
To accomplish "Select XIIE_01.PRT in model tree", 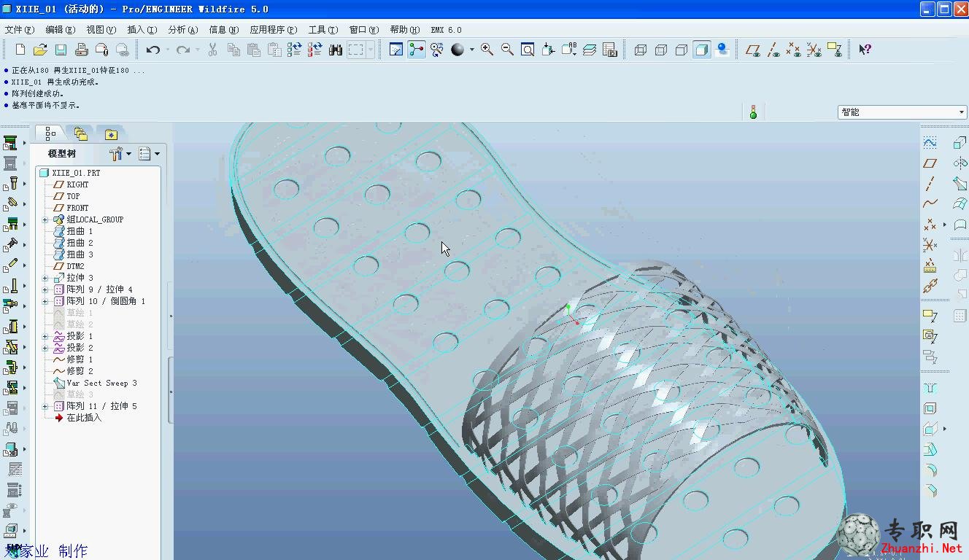I will tap(70, 173).
